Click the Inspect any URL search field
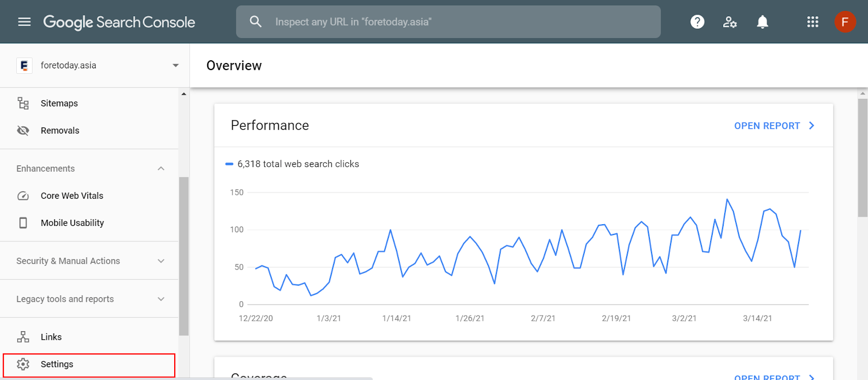This screenshot has width=868, height=380. point(461,22)
